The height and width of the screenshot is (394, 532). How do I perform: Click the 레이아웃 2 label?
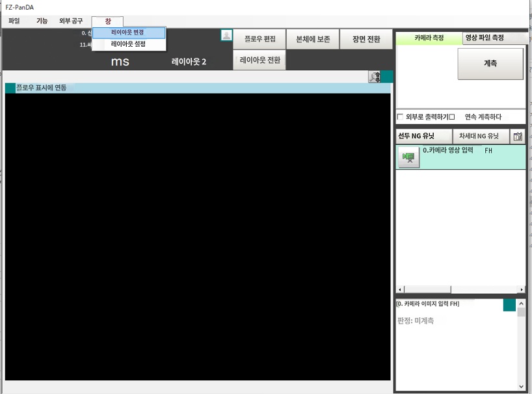(x=189, y=62)
